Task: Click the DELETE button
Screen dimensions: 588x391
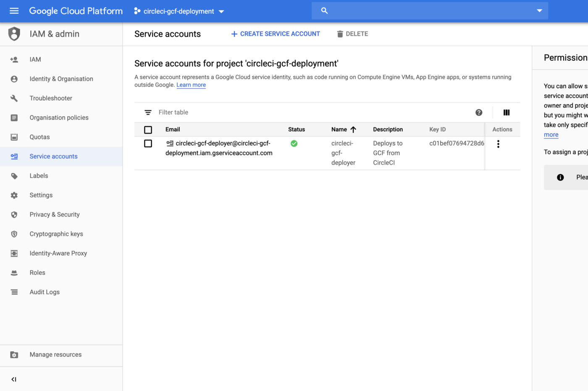Action: tap(352, 34)
